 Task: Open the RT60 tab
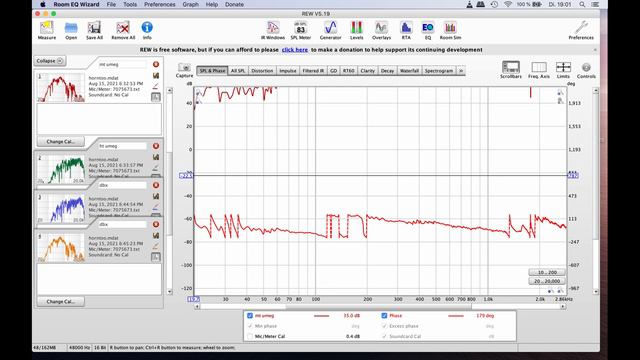pyautogui.click(x=349, y=71)
